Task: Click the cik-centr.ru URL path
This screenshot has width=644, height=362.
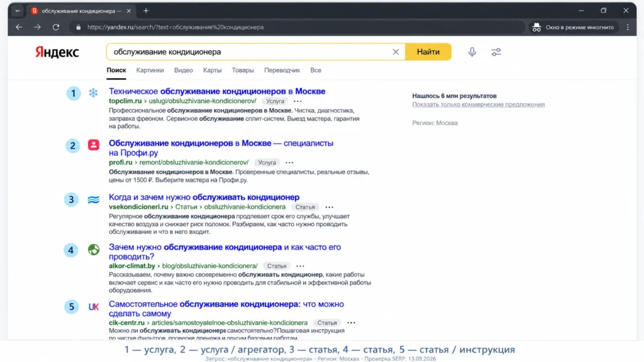Action: 208,322
